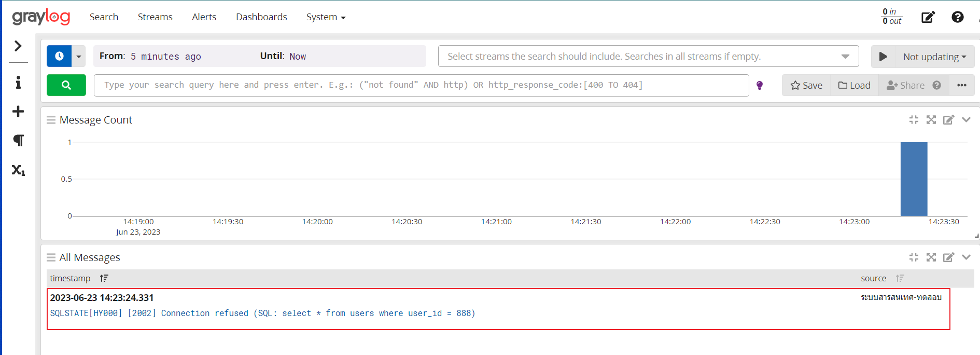Screen dimensions: 980x355
Task: Expand the System menu dropdown
Action: (x=326, y=17)
